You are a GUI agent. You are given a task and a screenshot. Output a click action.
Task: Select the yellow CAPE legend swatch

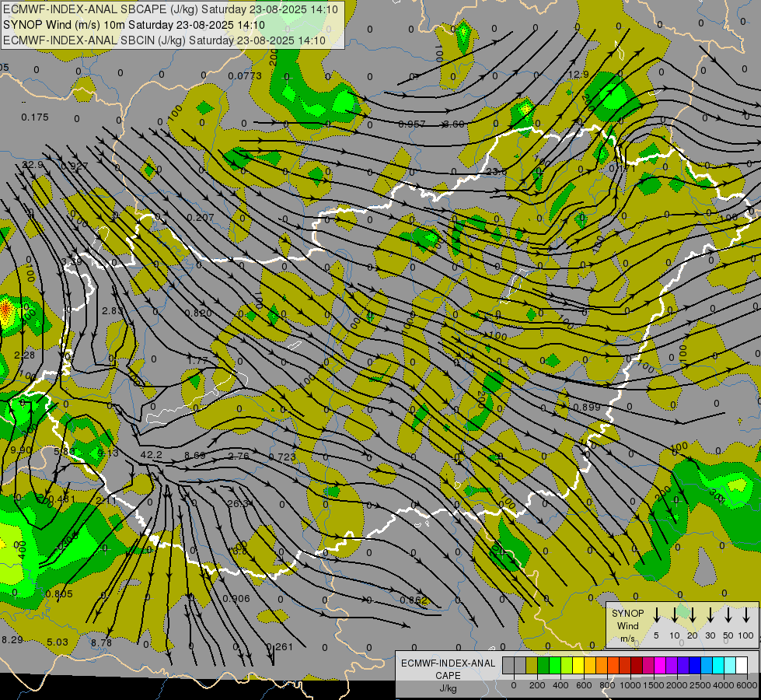click(578, 665)
